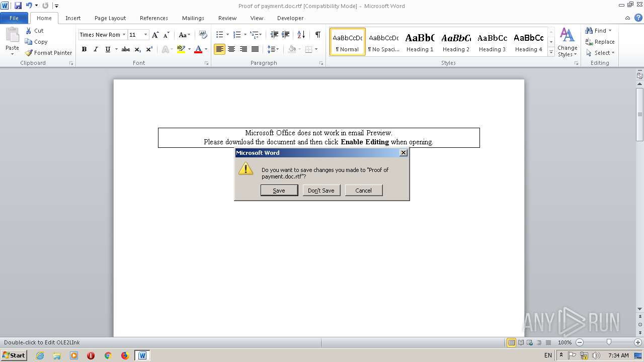Screen dimensions: 644x362
Task: Expand the Numbering dropdown arrow
Action: (245, 35)
